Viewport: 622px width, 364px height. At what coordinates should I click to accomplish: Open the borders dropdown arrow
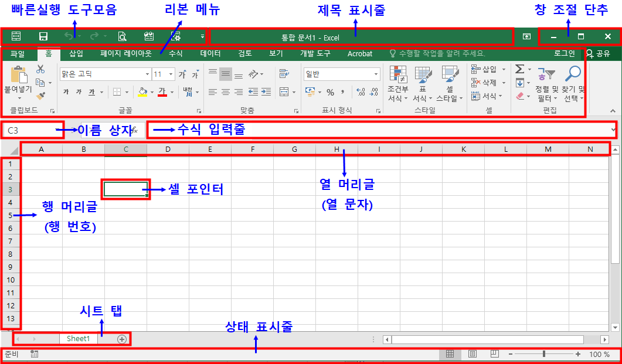(127, 93)
